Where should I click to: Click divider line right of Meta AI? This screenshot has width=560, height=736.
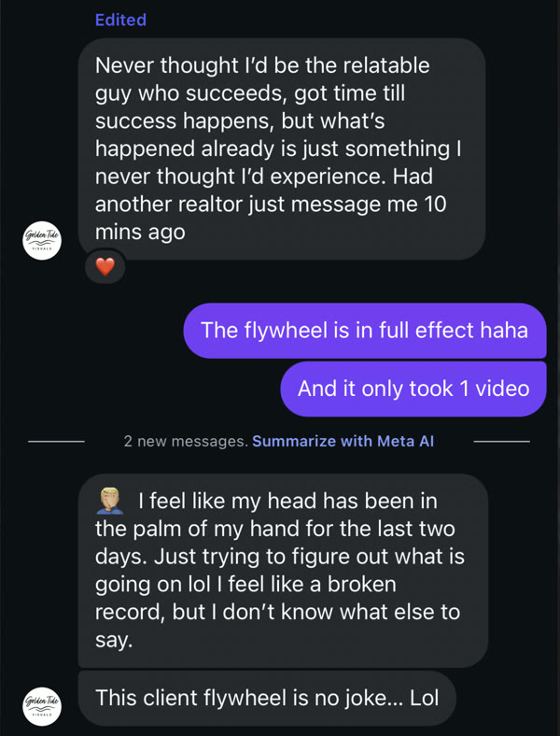point(508,441)
